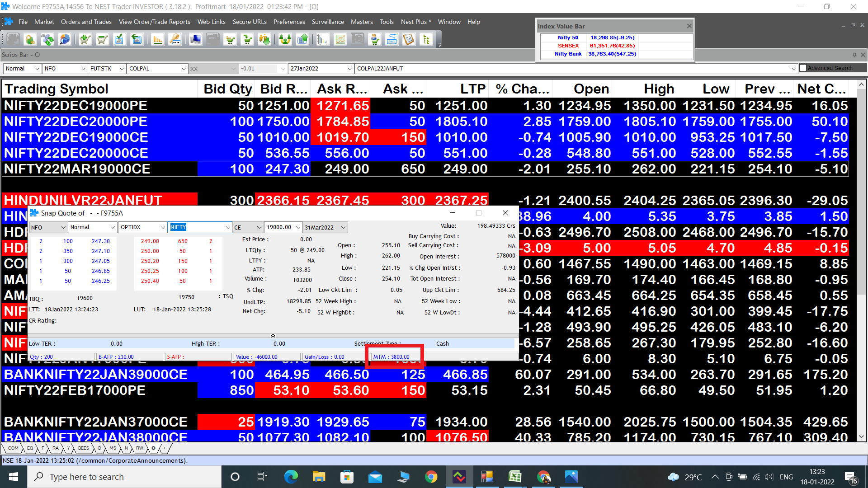This screenshot has width=868, height=488.
Task: Enable the Advanced Search checkbox
Action: tap(803, 68)
